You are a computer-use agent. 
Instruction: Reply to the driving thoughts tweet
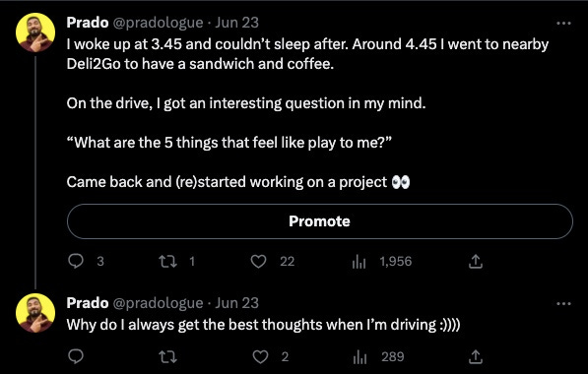point(76,356)
